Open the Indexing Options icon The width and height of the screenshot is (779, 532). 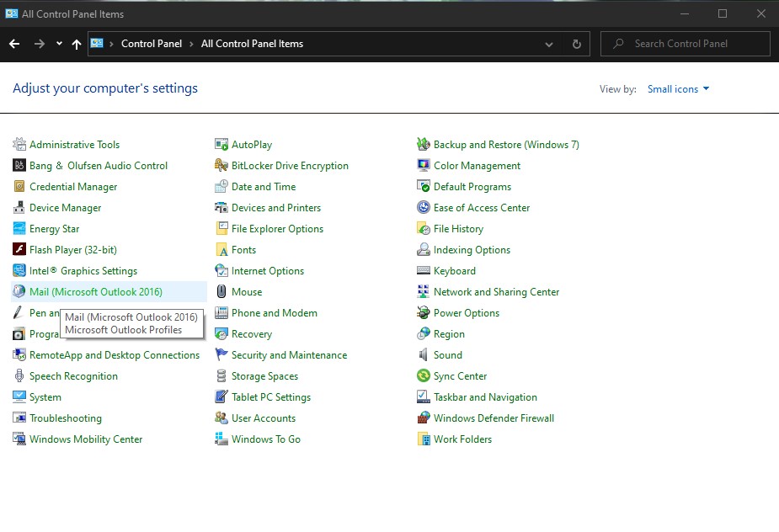click(x=424, y=250)
